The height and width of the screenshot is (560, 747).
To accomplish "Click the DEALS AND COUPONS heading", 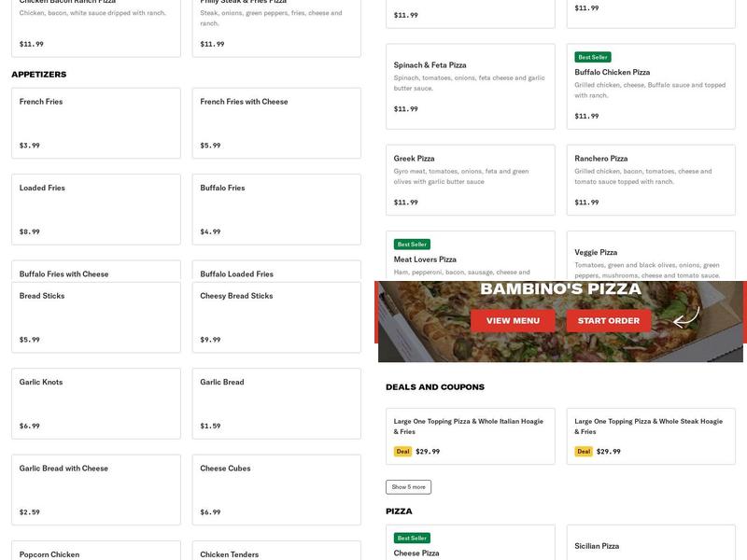I will (435, 385).
